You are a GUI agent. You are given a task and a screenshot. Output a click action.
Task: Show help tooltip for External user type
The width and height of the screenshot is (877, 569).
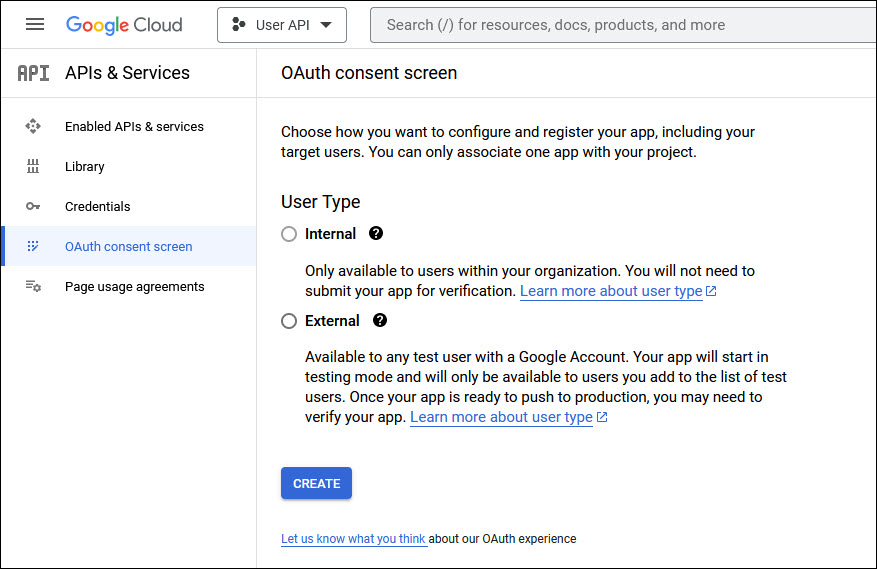pyautogui.click(x=380, y=321)
